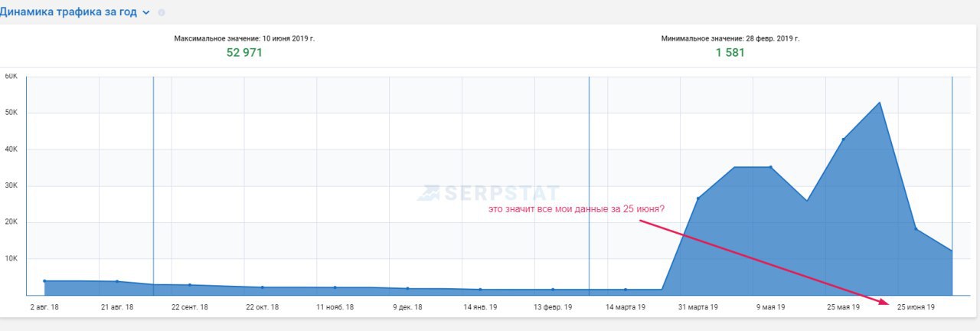Select the maximum value 52 971

(244, 53)
